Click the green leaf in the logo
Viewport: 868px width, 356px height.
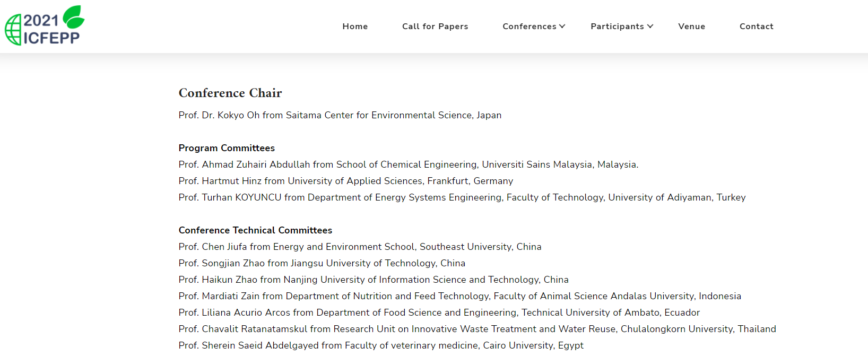(74, 17)
